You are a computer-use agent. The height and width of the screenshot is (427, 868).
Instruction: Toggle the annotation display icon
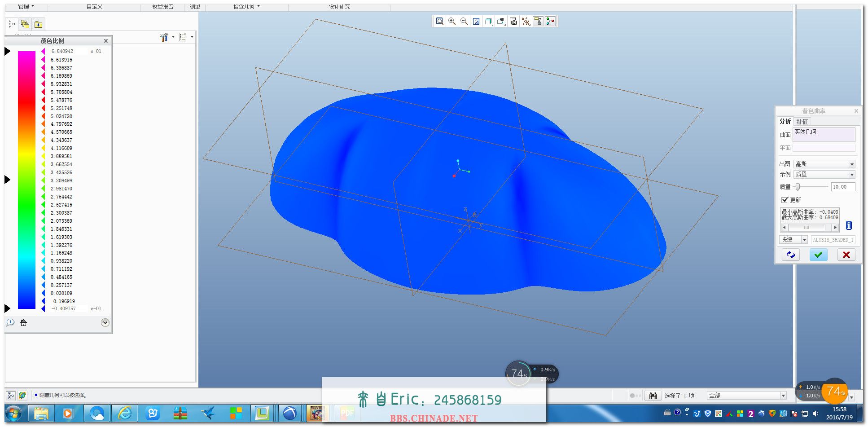(x=538, y=21)
